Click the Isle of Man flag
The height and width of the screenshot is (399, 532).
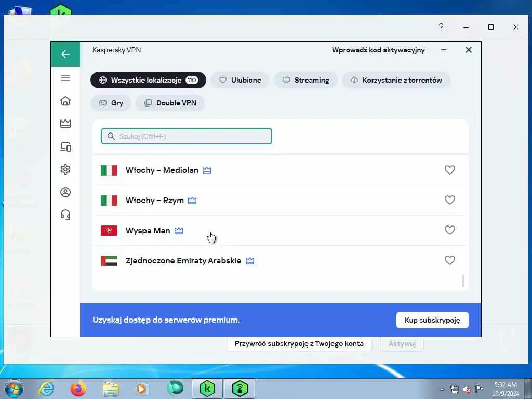pyautogui.click(x=109, y=230)
